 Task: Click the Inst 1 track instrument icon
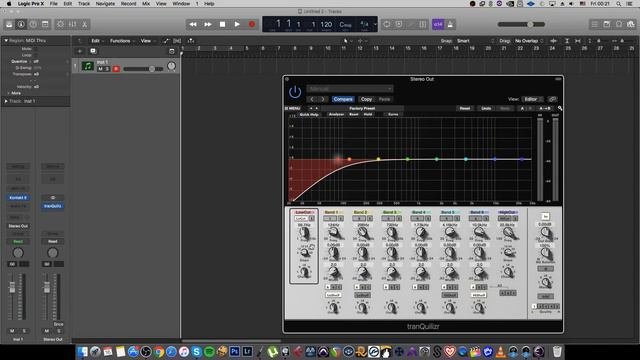[x=88, y=66]
